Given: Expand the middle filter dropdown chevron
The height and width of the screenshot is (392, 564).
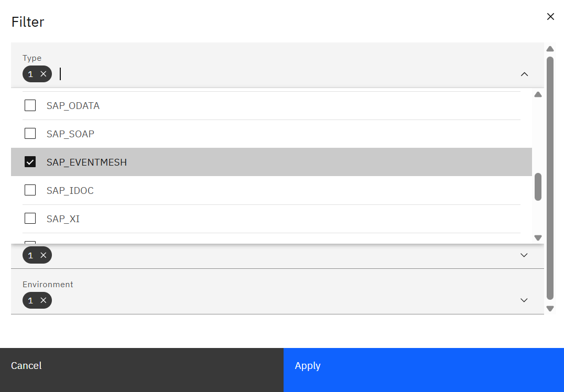Looking at the screenshot, I should click(524, 255).
